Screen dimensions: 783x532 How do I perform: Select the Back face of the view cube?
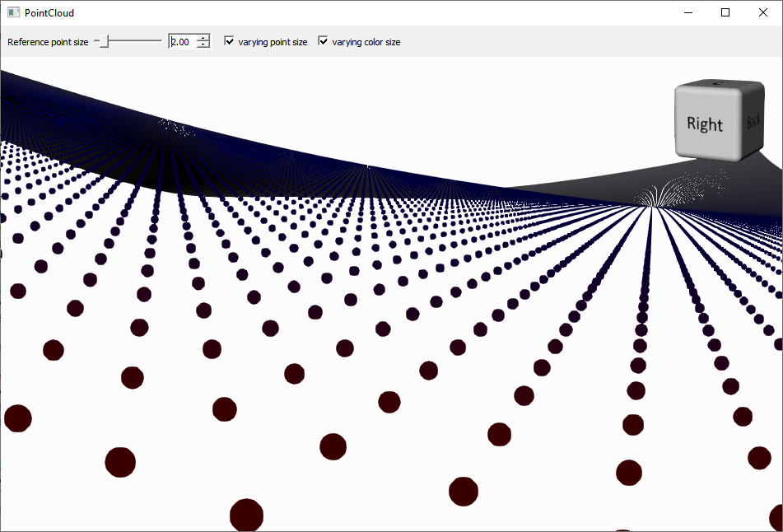click(x=753, y=122)
